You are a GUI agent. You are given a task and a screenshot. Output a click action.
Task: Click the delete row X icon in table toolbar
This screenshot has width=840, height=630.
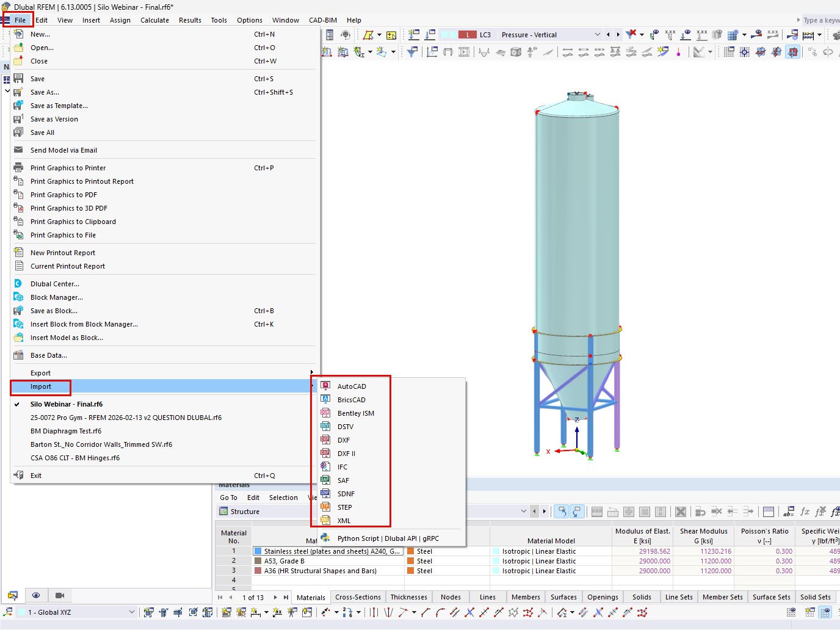(x=681, y=512)
